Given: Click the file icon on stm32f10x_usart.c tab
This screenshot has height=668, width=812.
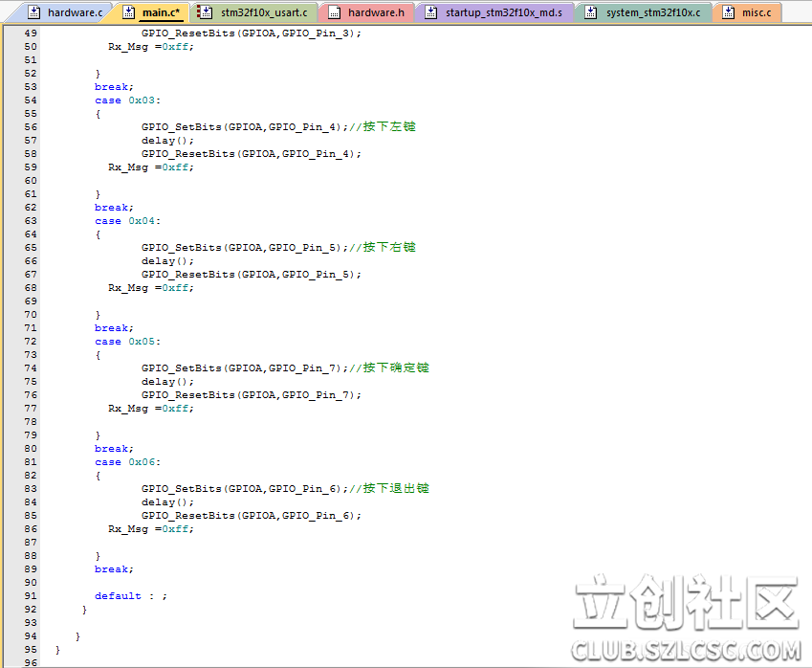Looking at the screenshot, I should 206,12.
